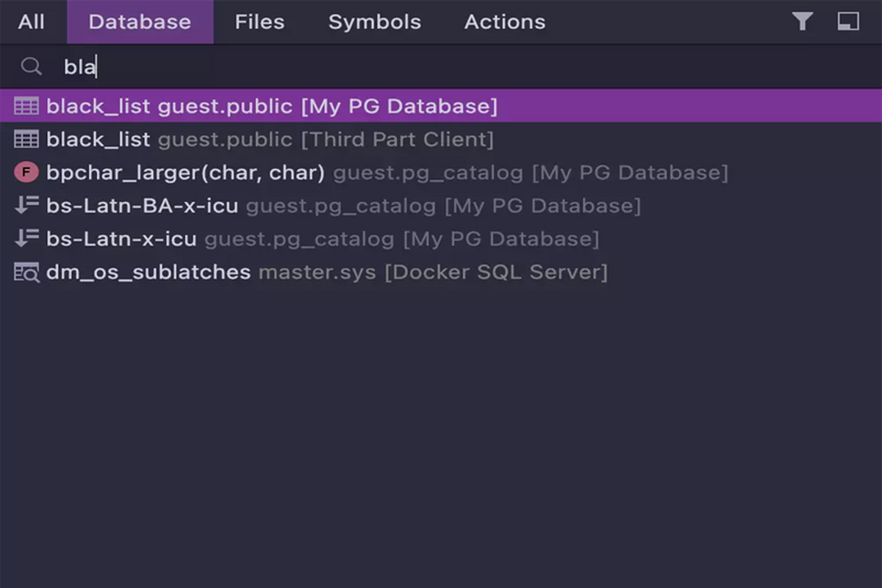
Task: Switch to the Actions tab
Action: coord(504,22)
